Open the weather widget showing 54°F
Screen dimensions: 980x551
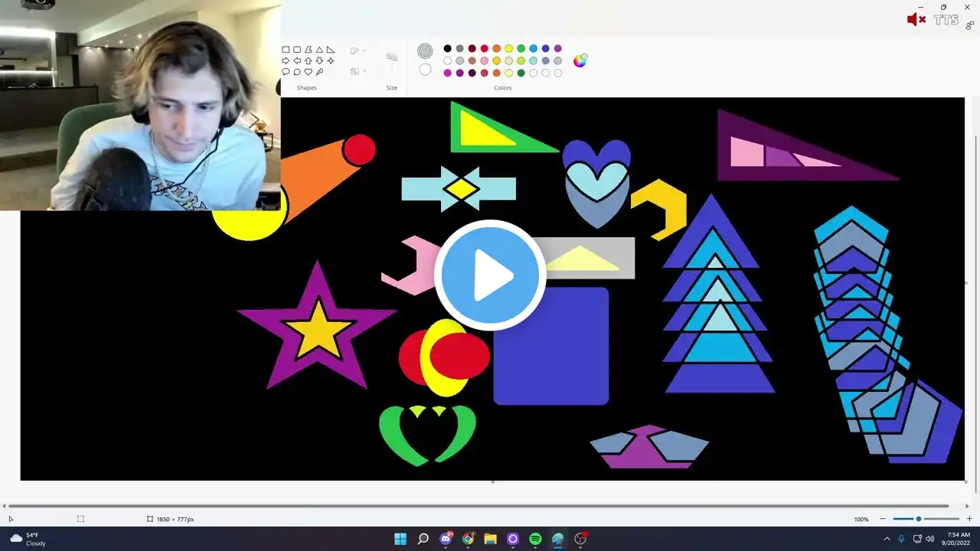[28, 539]
